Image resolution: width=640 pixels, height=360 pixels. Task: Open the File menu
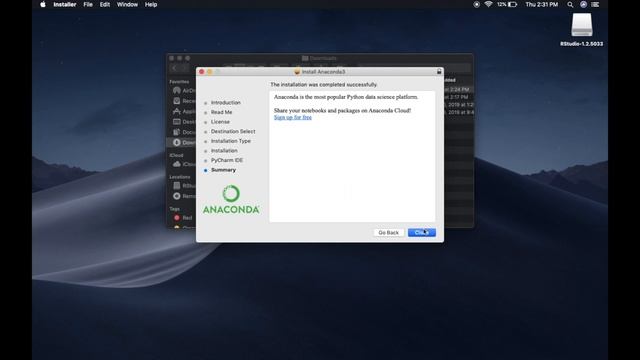(88, 4)
